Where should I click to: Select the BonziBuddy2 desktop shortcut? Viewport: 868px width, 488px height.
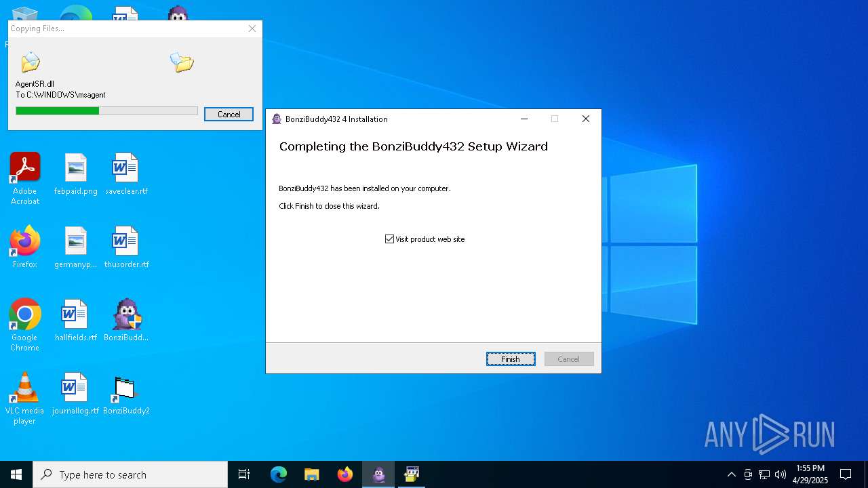click(x=126, y=394)
